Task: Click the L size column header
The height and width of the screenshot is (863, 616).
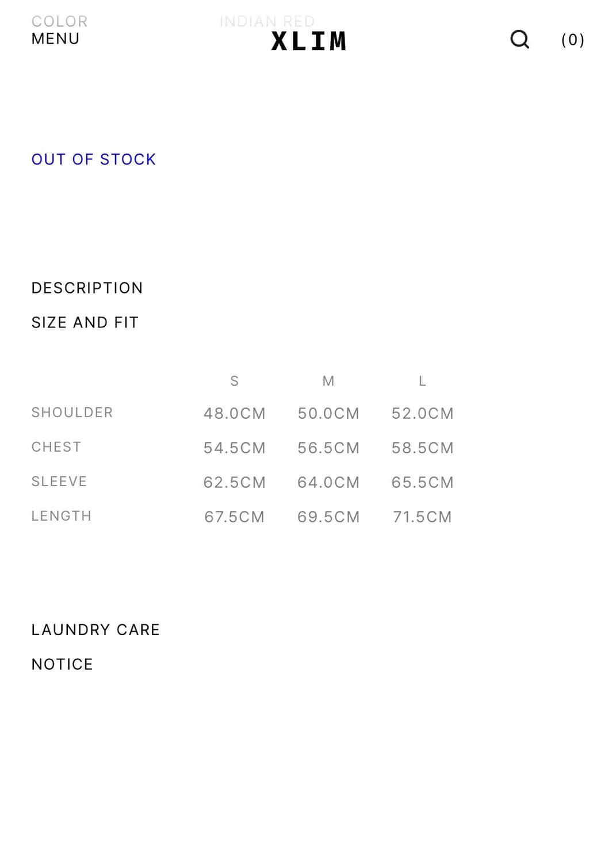Action: point(422,381)
